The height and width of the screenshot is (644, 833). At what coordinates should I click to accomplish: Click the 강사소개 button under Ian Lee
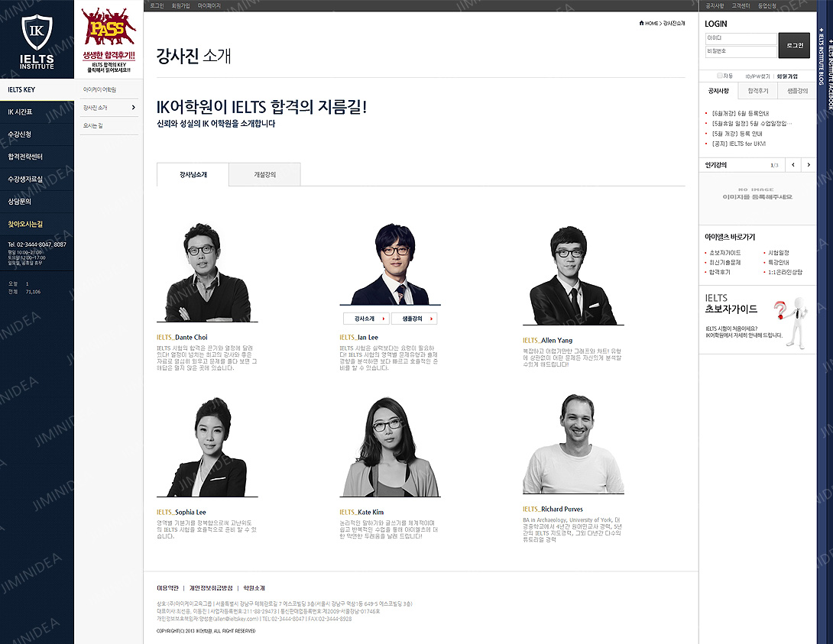tap(367, 319)
